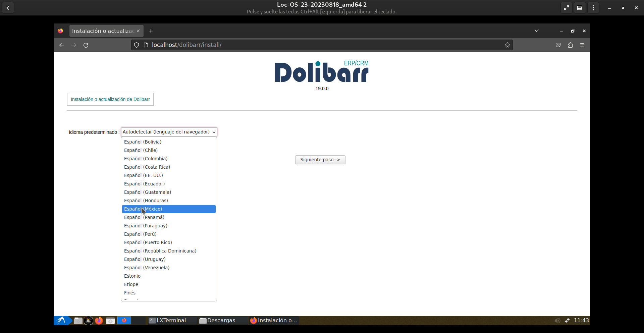Image resolution: width=644 pixels, height=333 pixels.
Task: Open the viewer's three-dot options menu
Action: point(593,8)
